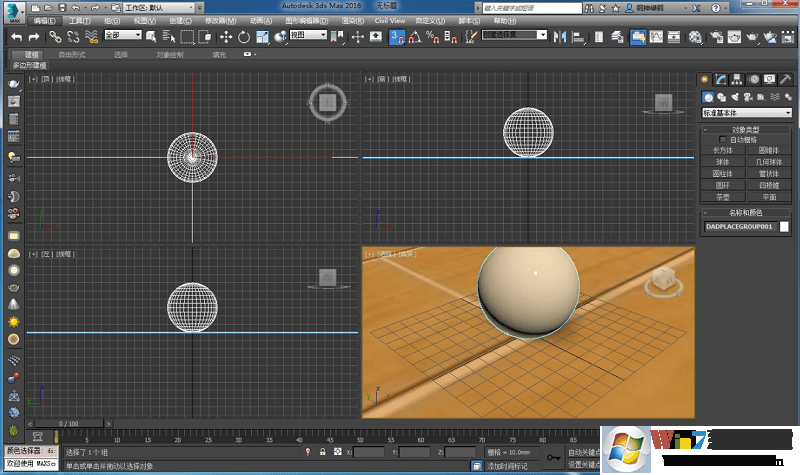Select the Rotate transform tool

pos(243,37)
